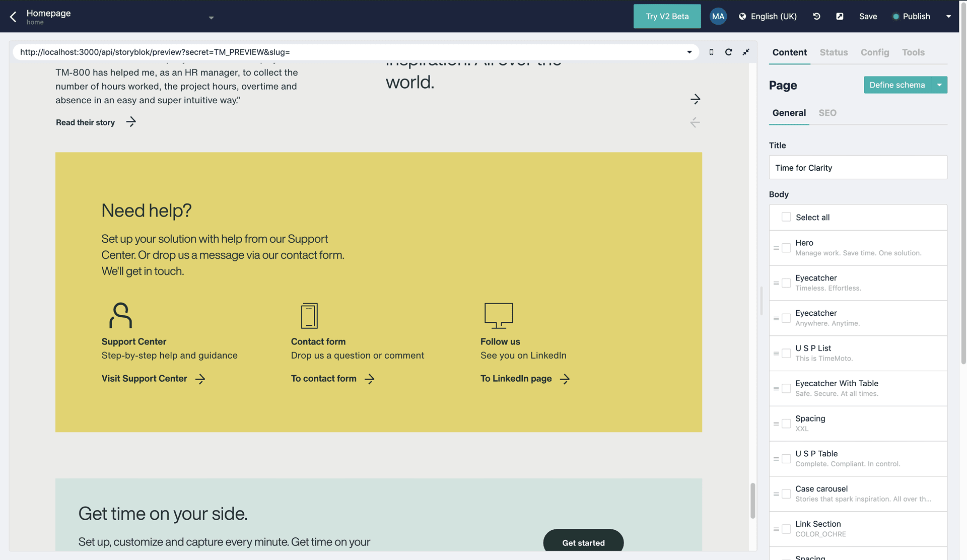
Task: Open the preview URL dropdown arrow
Action: (x=689, y=52)
